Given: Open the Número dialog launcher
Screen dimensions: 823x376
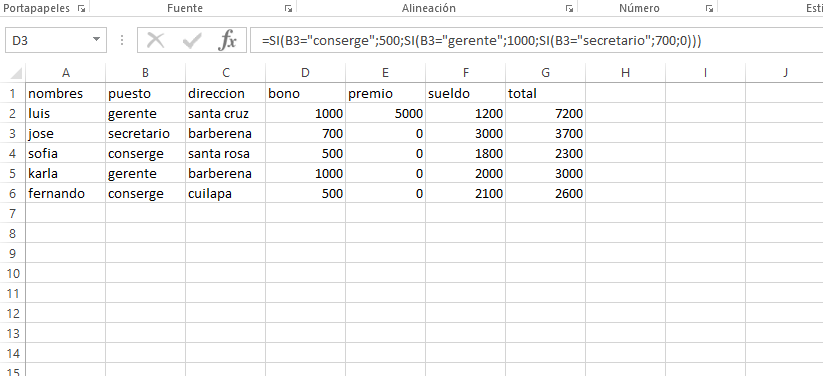Looking at the screenshot, I should click(x=709, y=8).
